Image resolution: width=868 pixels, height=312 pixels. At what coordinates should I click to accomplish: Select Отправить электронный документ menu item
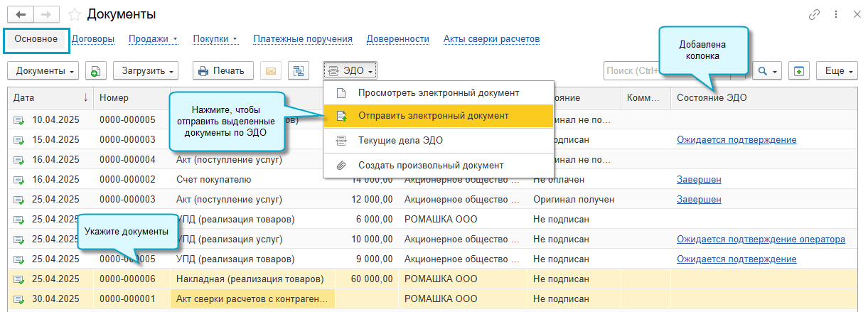point(433,115)
